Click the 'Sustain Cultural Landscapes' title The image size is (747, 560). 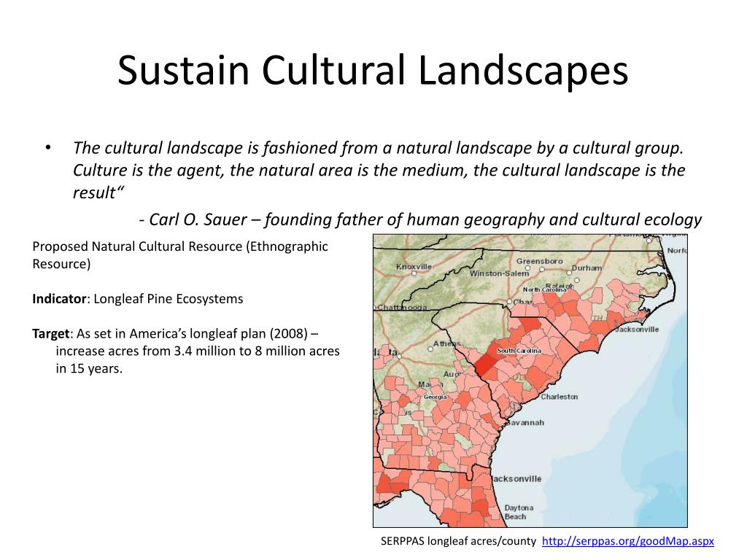click(373, 71)
